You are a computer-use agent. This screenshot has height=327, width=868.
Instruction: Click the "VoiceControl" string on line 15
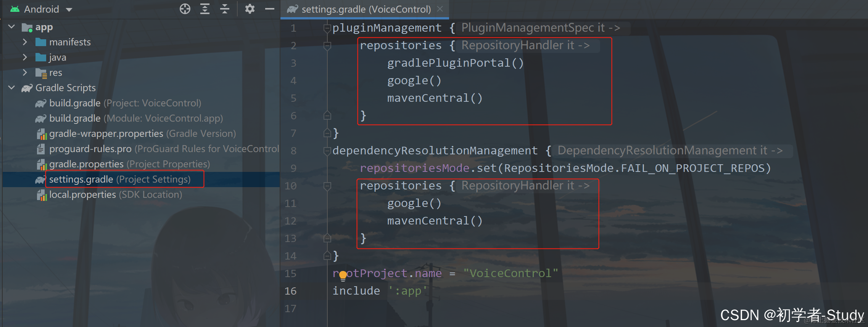coord(511,273)
